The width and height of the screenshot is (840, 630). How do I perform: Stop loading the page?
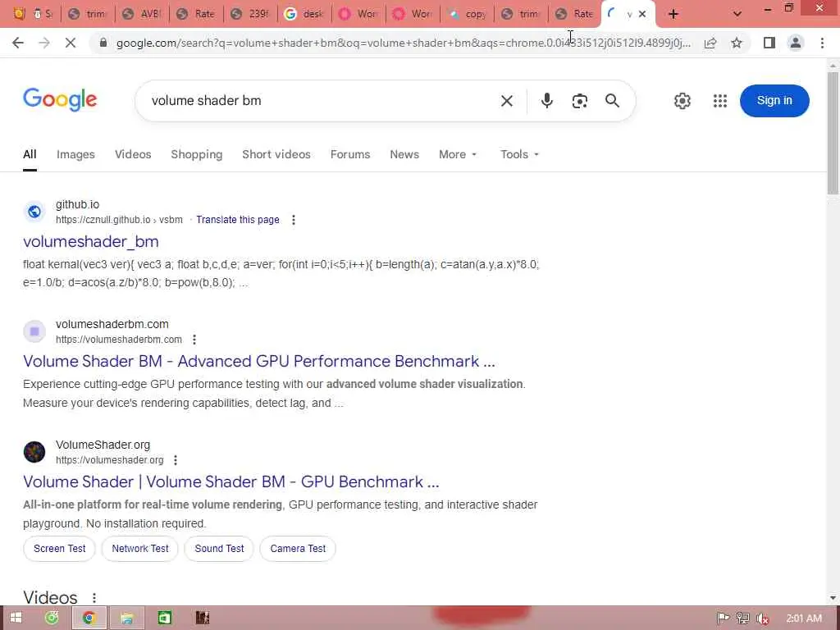[x=71, y=43]
